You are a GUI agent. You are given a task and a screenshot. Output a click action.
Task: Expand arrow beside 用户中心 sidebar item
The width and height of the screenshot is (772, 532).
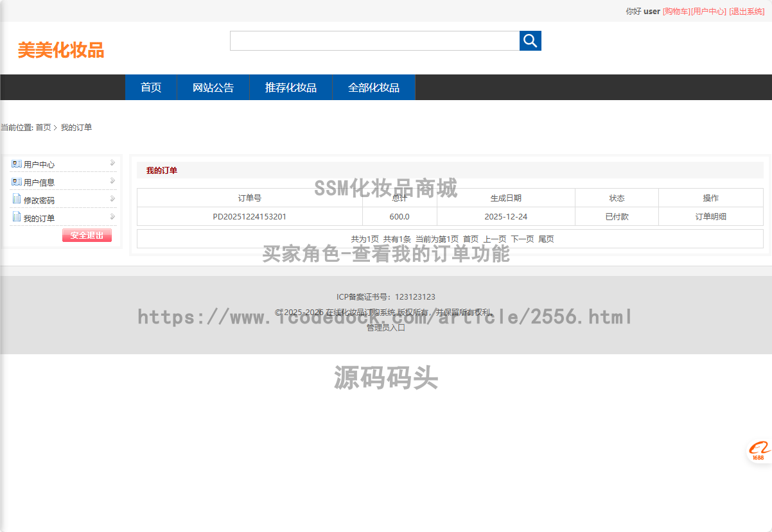(112, 163)
